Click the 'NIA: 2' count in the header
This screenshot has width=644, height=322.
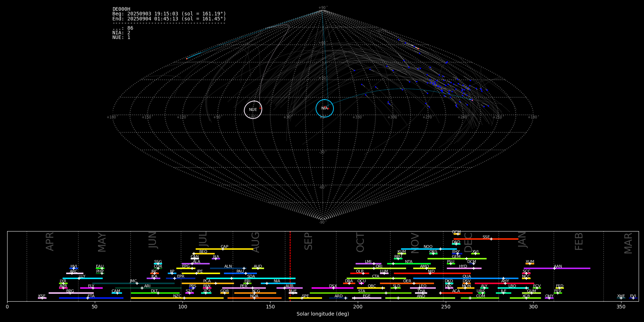(121, 33)
